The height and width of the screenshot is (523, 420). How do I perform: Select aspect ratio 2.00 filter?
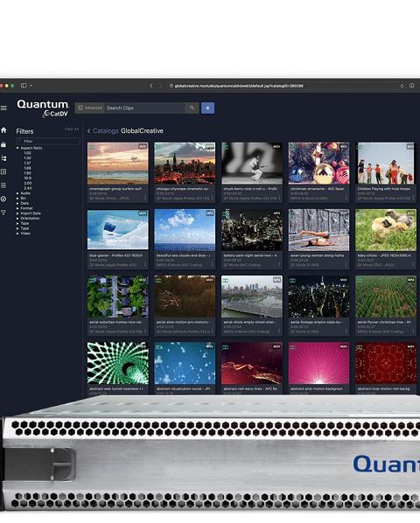pos(28,183)
